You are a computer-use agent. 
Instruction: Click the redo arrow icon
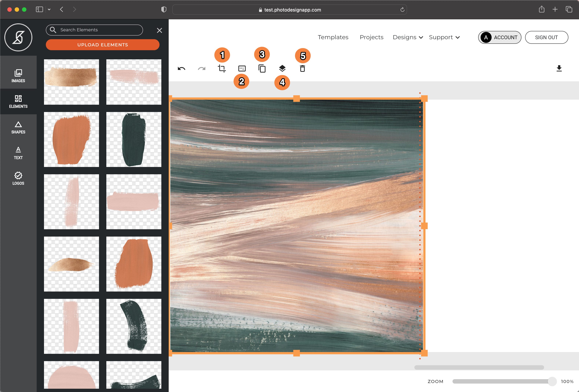pyautogui.click(x=201, y=69)
